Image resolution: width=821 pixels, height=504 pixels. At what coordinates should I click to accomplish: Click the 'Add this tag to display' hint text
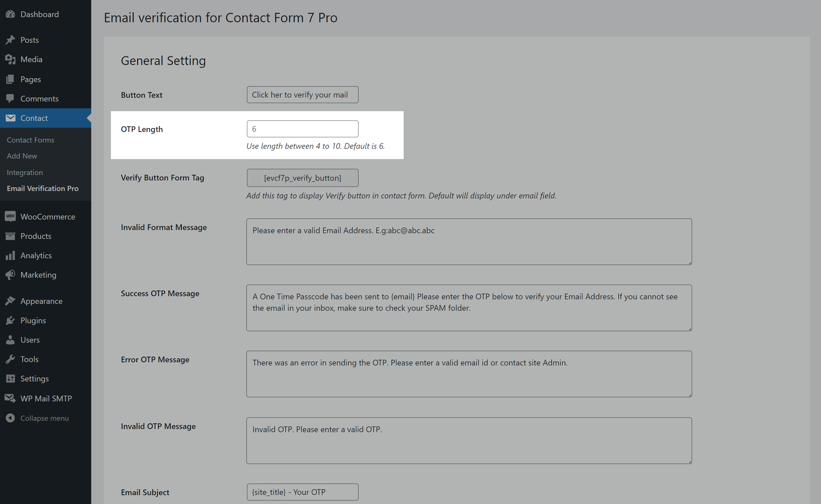[401, 196]
